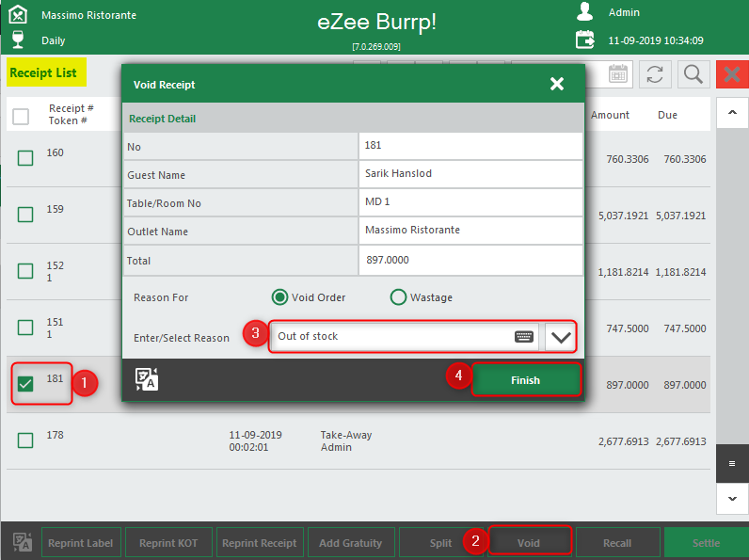The width and height of the screenshot is (749, 560).
Task: Select the Wastage radio button
Action: (x=398, y=297)
